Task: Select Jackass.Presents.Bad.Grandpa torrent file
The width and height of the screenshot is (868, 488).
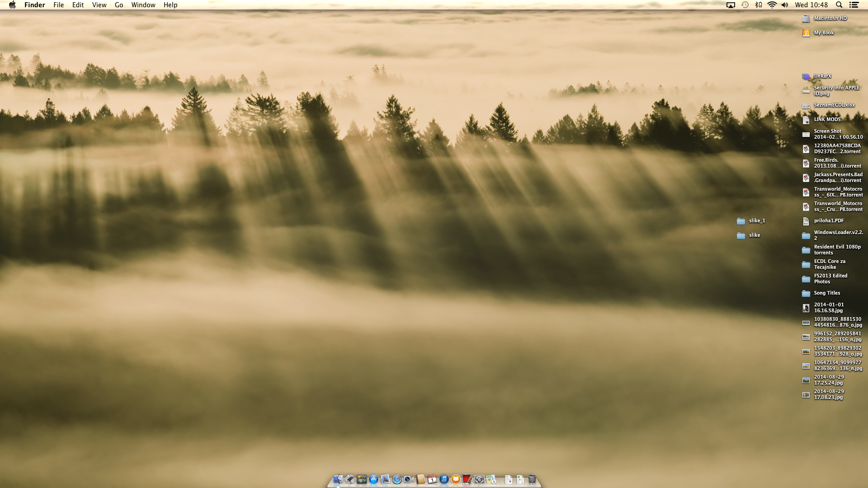Action: tap(833, 178)
